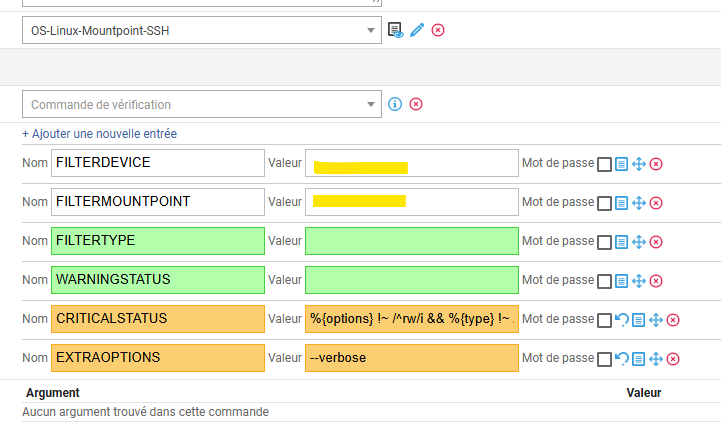
Task: Open description icon for FILTERTYPE macro
Action: pos(622,242)
